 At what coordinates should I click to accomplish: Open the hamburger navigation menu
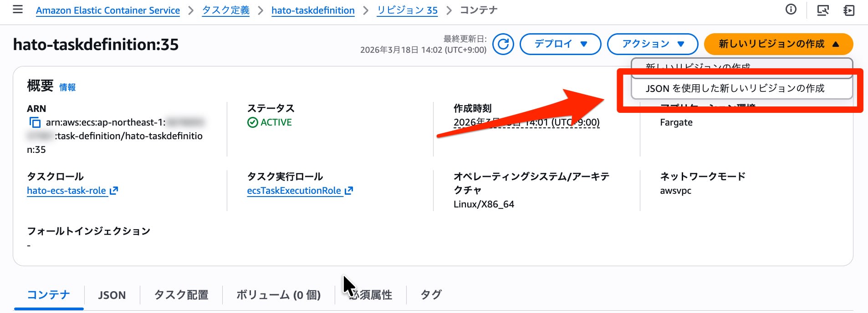(x=18, y=10)
